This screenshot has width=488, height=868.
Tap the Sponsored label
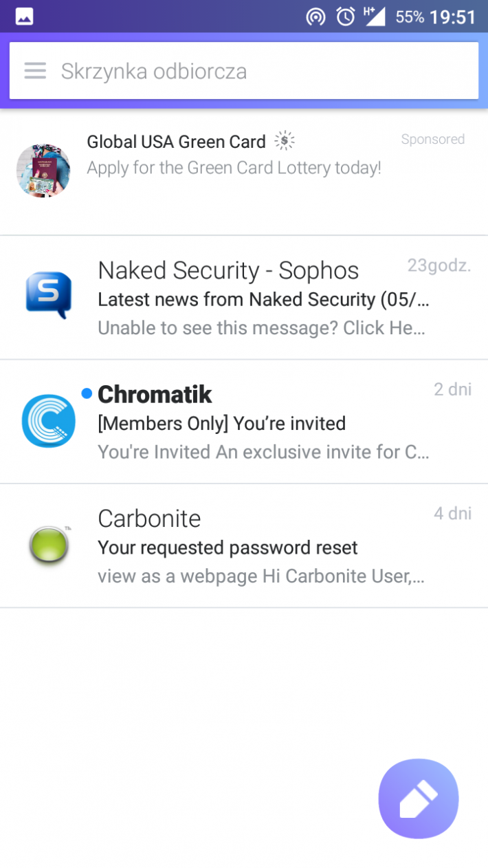click(433, 140)
